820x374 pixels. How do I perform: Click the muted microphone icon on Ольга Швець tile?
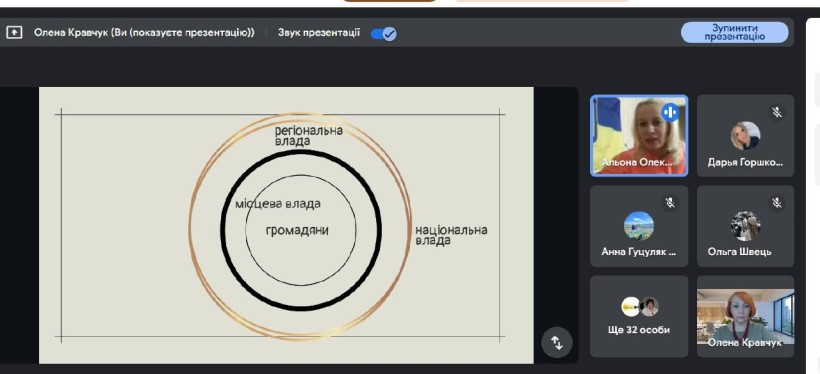coord(777,202)
